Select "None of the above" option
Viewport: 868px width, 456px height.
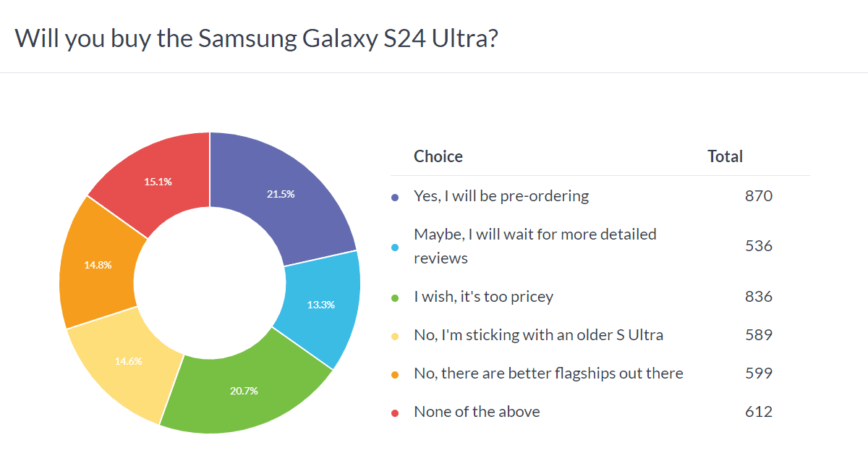[x=477, y=412]
